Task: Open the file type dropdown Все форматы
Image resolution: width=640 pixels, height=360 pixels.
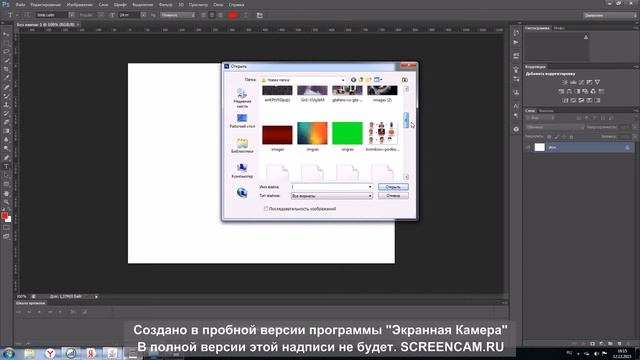Action: point(332,196)
